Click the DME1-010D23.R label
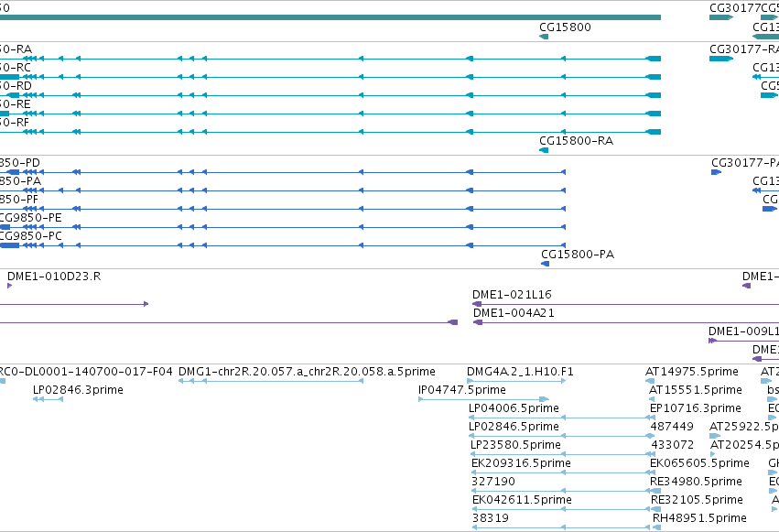Viewport: 779px width, 532px height. pyautogui.click(x=54, y=277)
